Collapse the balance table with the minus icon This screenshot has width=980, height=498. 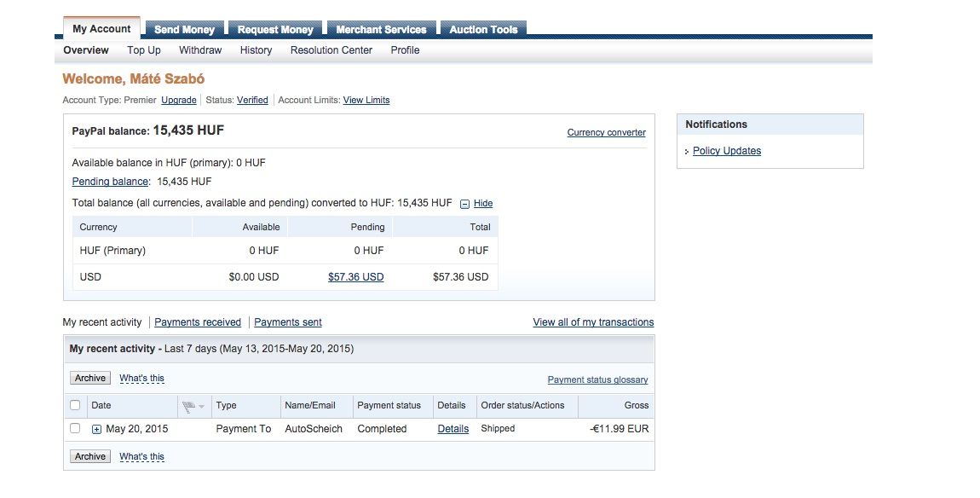click(464, 204)
